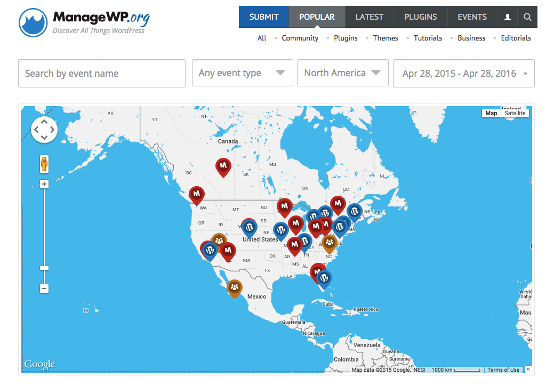The image size is (554, 392).
Task: Click the zoom out minus button
Action: [44, 289]
